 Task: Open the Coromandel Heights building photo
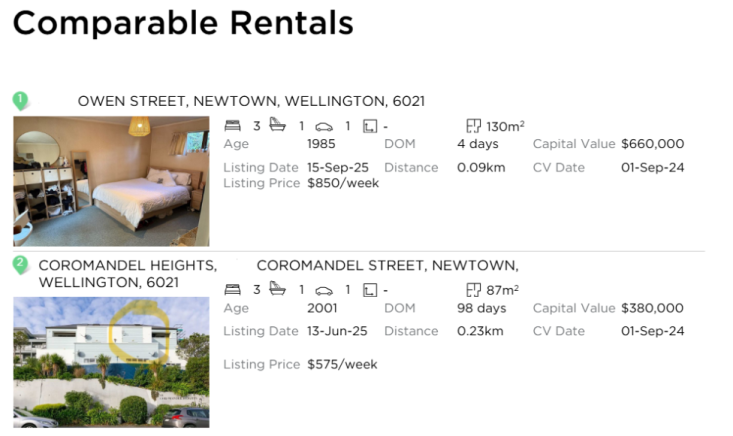(111, 362)
